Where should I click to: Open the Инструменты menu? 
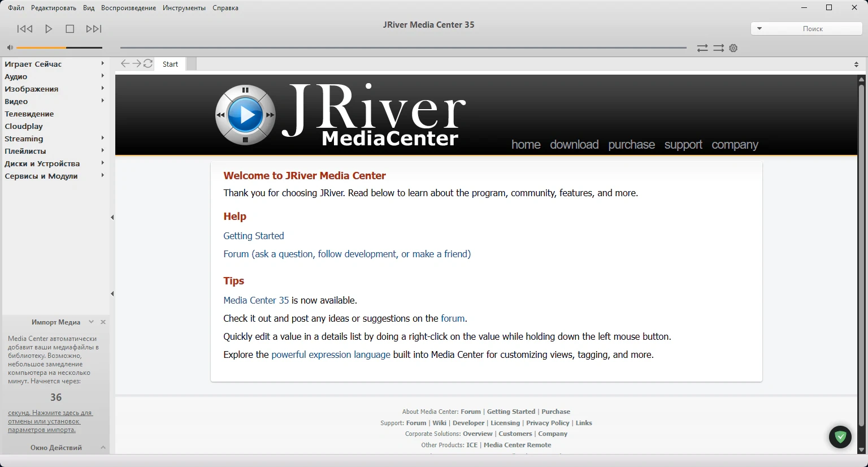point(184,8)
